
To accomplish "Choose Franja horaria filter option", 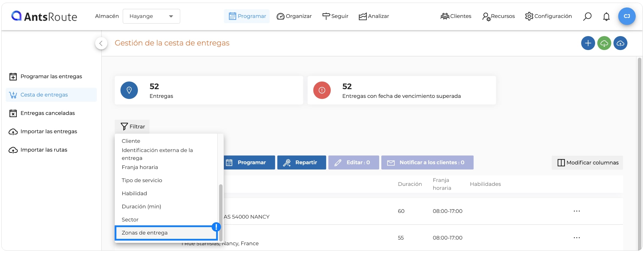I will pyautogui.click(x=166, y=167).
